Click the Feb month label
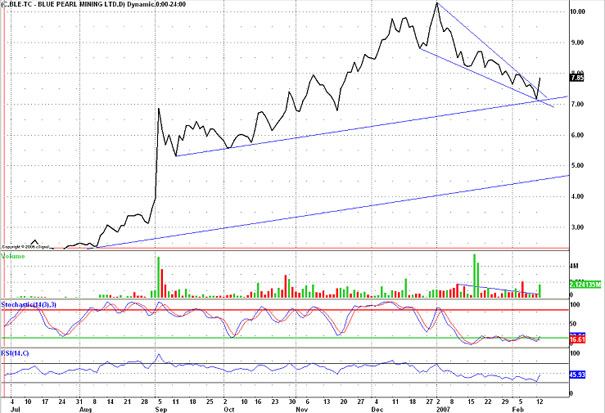605x413 pixels. point(517,409)
